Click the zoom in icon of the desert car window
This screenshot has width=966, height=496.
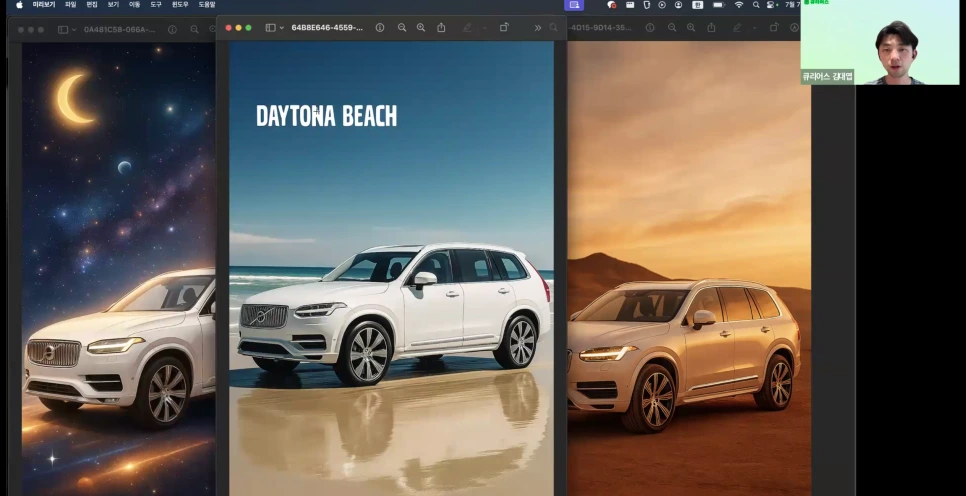coord(691,28)
